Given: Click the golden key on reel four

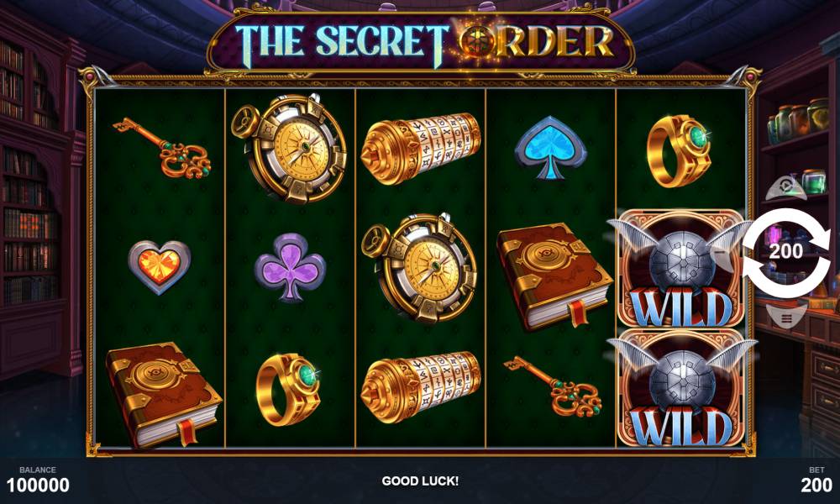Looking at the screenshot, I should pyautogui.click(x=554, y=386).
